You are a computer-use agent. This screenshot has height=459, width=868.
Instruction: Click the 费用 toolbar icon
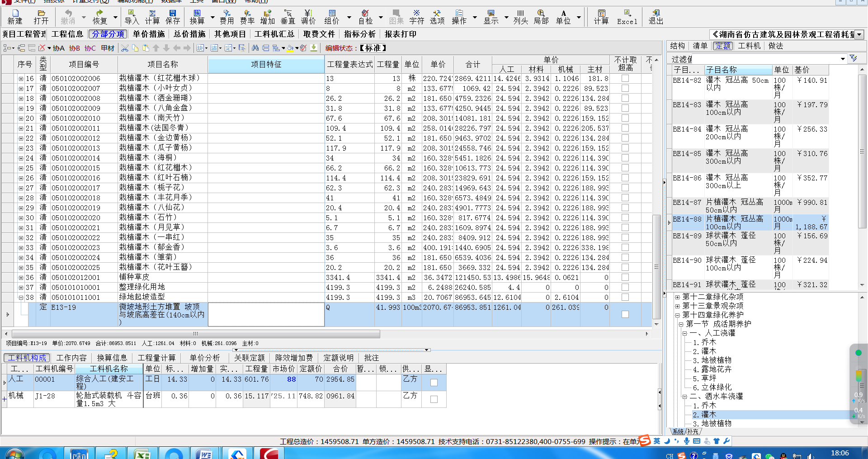click(227, 17)
